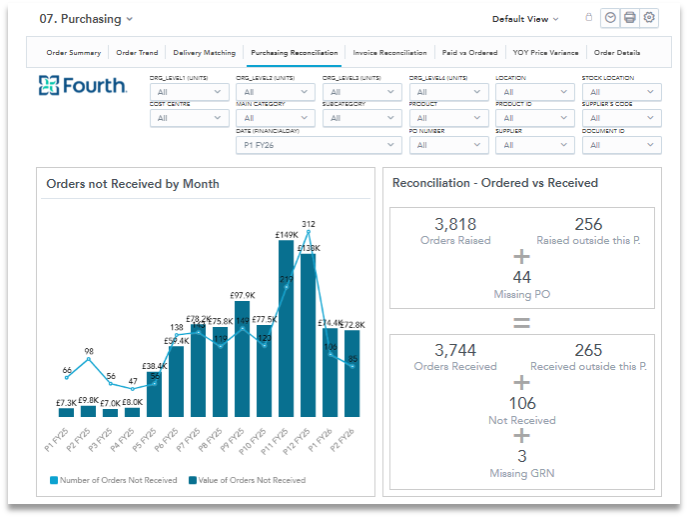Viewport: 688px width, 518px height.
Task: Toggle Value of Orders Not Received legend
Action: point(247,480)
